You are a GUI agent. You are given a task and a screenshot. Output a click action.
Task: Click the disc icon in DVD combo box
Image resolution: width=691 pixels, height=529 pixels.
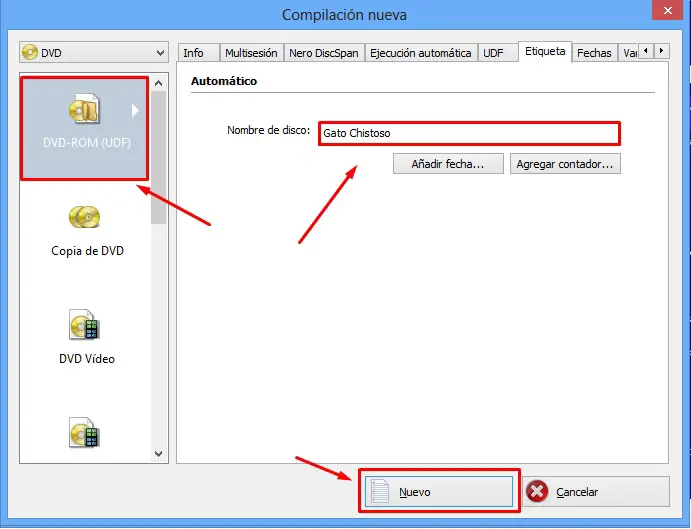click(30, 52)
